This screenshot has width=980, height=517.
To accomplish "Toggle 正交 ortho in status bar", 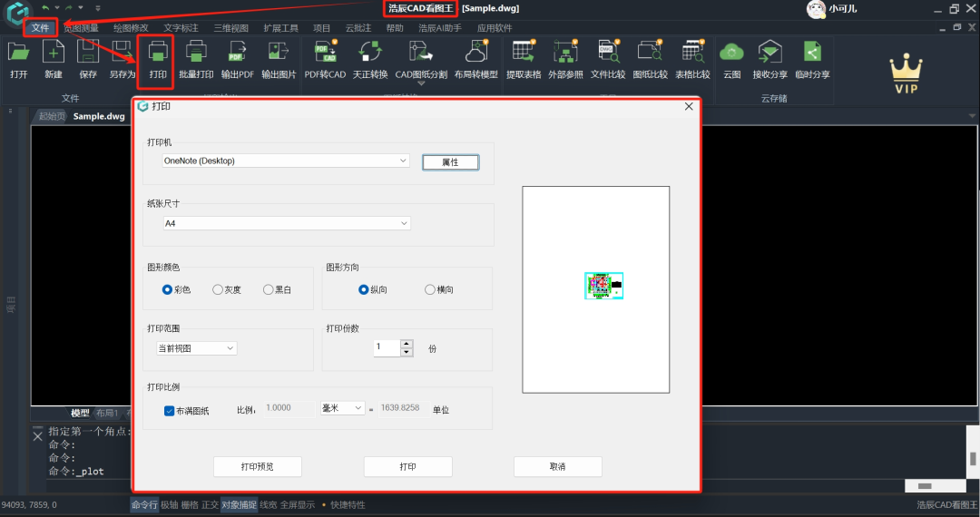I will [x=210, y=504].
